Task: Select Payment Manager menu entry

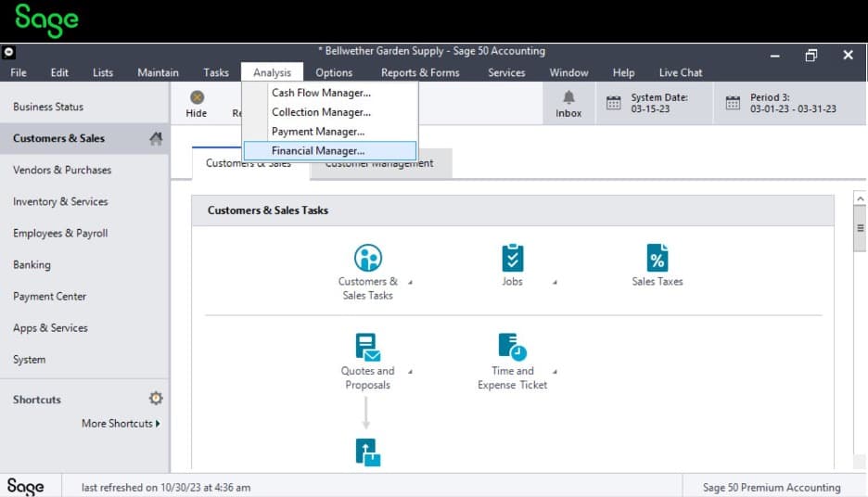Action: pyautogui.click(x=330, y=132)
